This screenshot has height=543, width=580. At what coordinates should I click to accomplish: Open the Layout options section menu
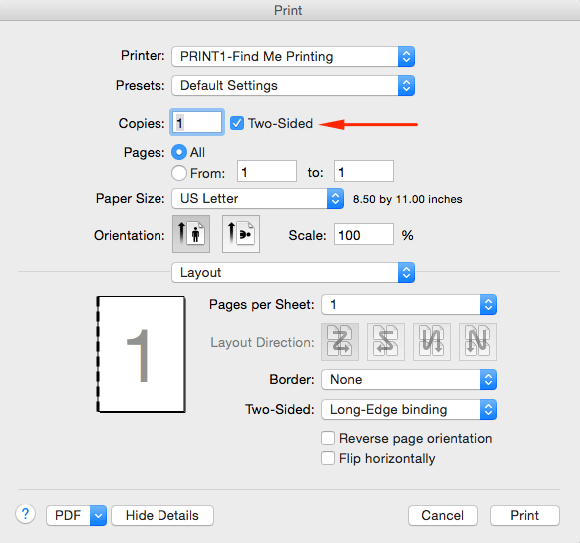coord(293,273)
